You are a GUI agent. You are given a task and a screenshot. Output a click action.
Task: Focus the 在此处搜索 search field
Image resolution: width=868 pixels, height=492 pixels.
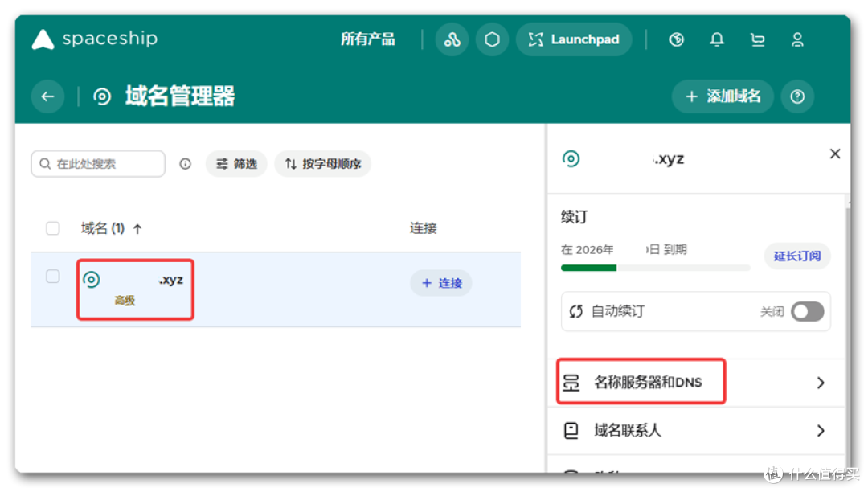tap(98, 164)
